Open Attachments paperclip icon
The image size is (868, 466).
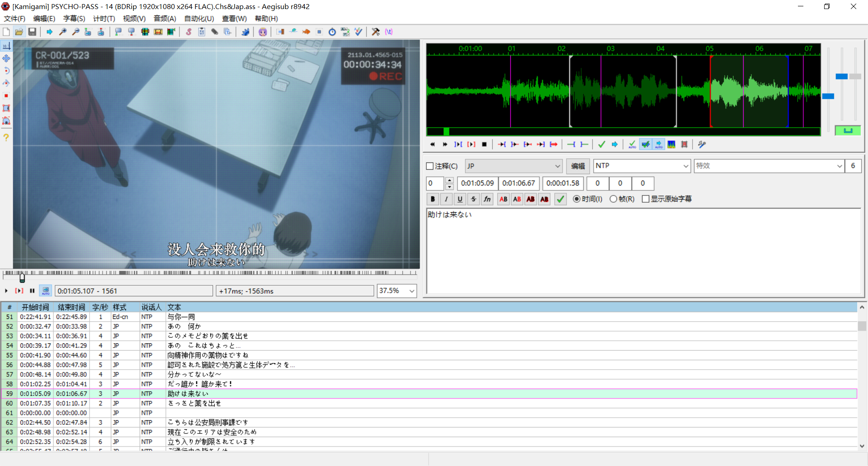point(215,32)
